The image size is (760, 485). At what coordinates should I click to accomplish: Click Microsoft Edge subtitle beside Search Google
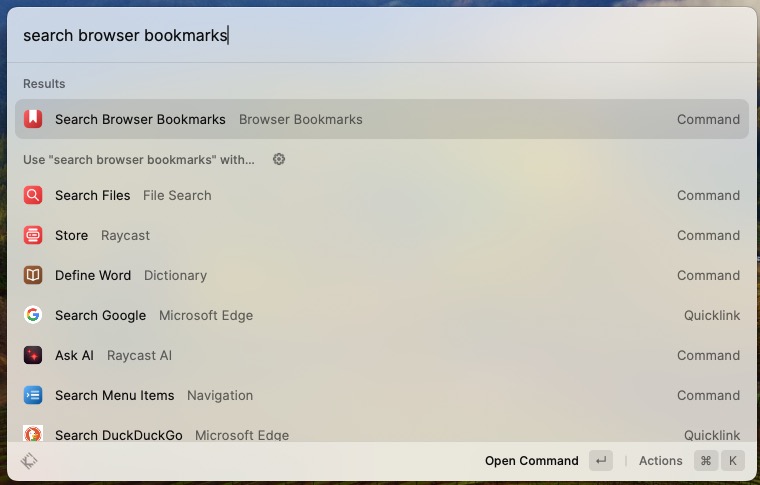pos(206,315)
